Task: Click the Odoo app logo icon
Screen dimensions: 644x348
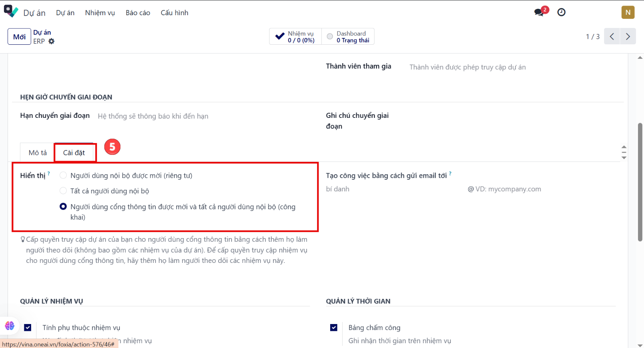Action: pos(11,12)
